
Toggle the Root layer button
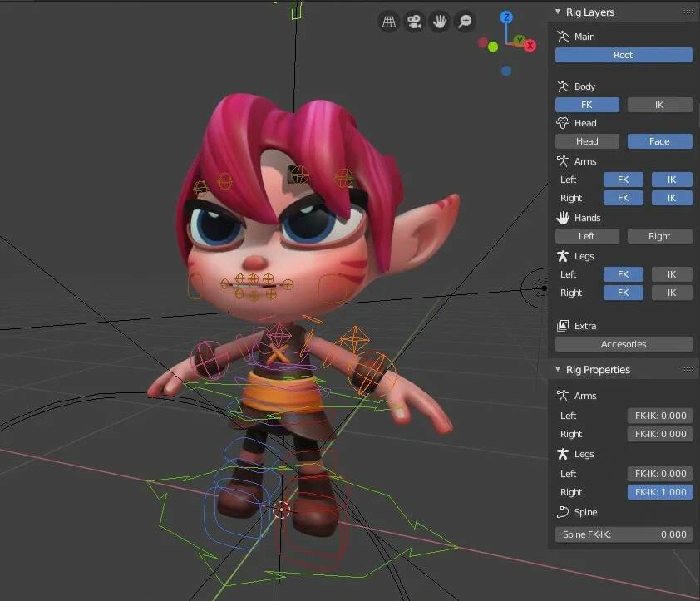click(x=624, y=55)
